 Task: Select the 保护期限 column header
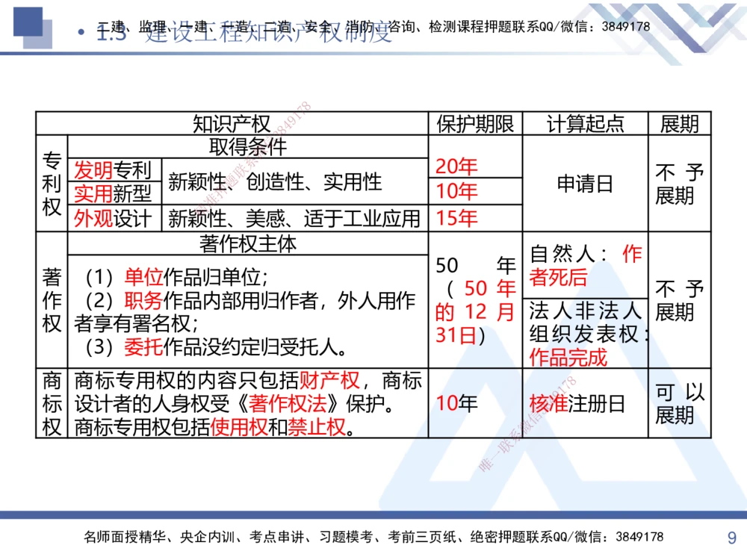[x=475, y=124]
